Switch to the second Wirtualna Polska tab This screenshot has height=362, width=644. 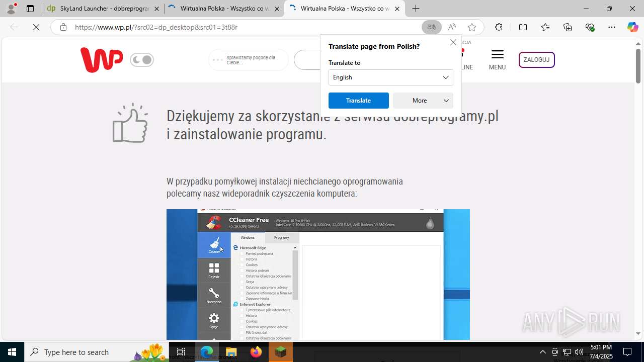[x=224, y=9]
